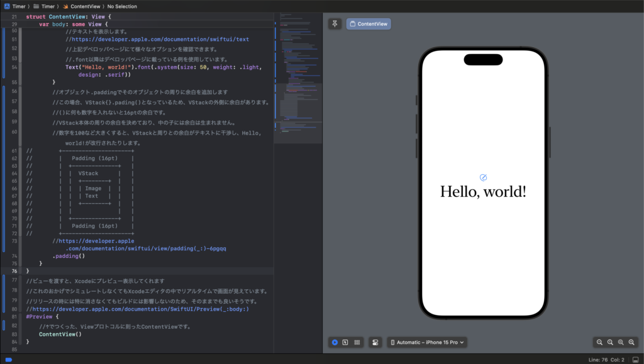644x364 pixels.
Task: Click the code minimap to navigate
Action: pos(296,75)
